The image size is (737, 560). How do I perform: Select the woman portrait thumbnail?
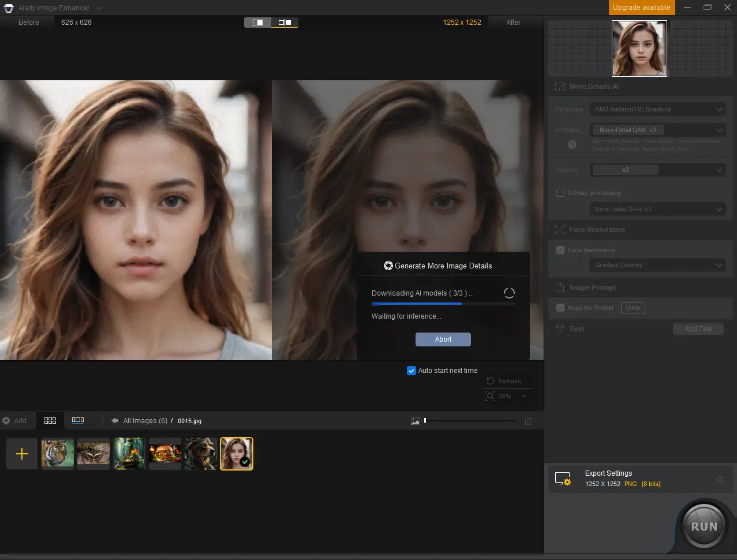[237, 454]
